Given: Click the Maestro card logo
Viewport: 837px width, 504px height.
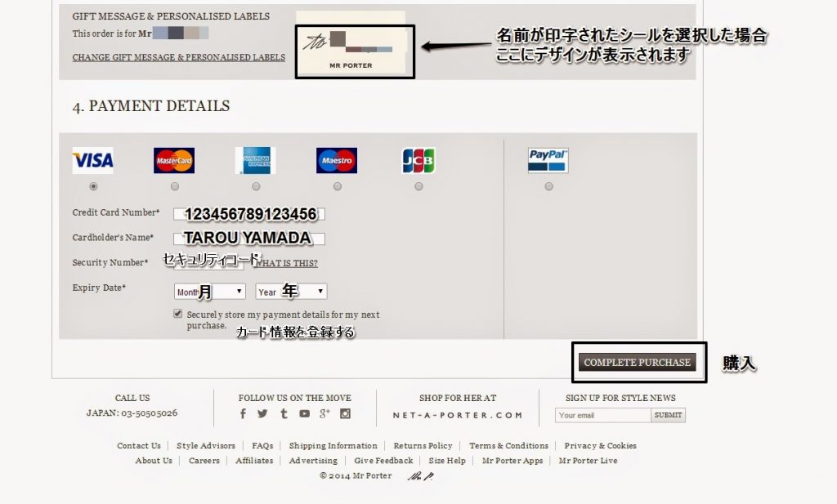Looking at the screenshot, I should [x=337, y=161].
